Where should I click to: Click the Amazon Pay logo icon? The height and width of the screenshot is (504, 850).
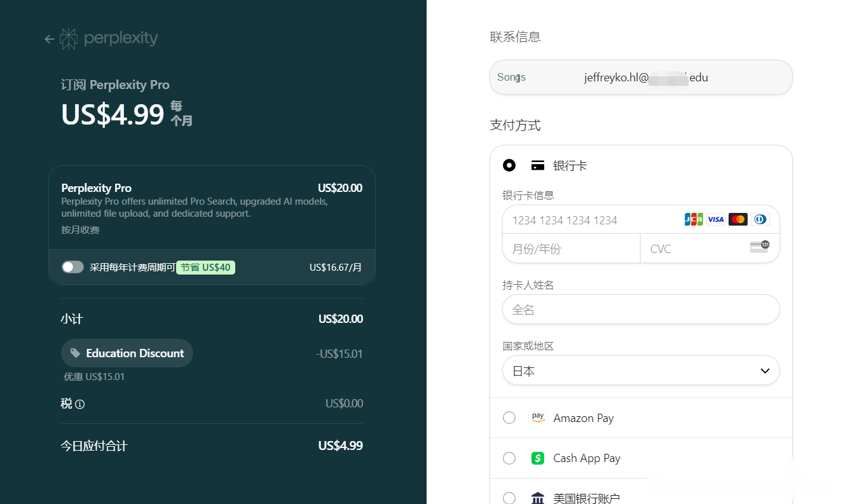[x=538, y=418]
